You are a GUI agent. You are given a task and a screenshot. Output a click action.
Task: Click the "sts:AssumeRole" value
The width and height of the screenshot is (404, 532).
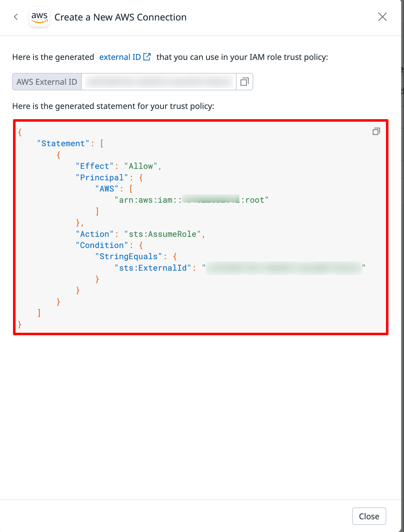[x=163, y=234]
